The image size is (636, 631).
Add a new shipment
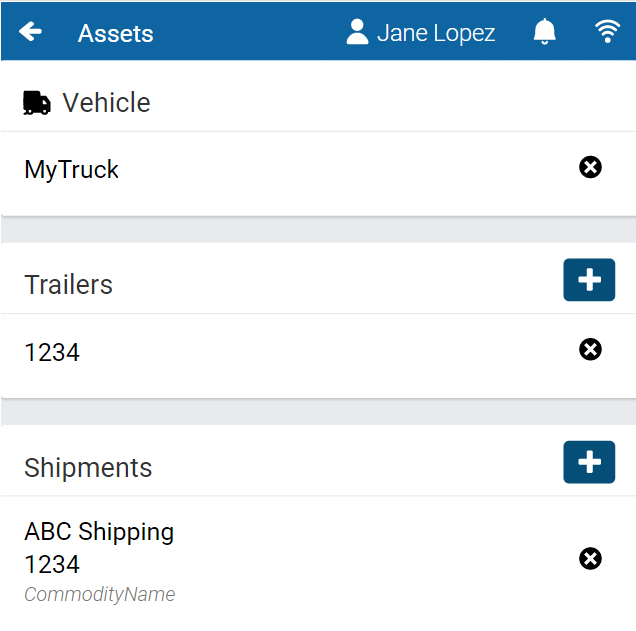tap(589, 462)
